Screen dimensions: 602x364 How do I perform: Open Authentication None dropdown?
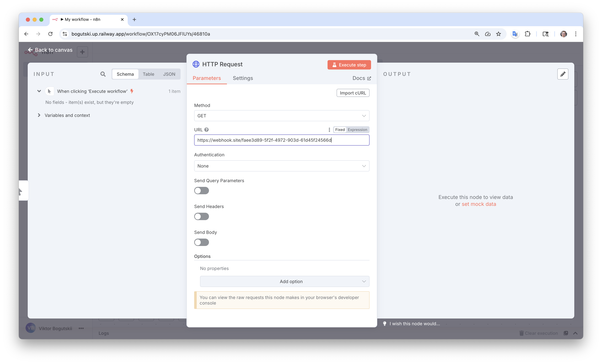tap(282, 166)
